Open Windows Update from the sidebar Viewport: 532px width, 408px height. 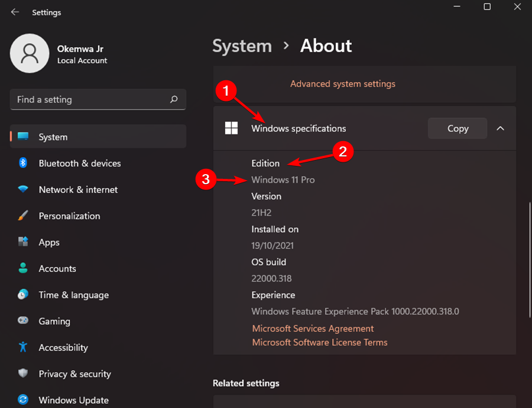point(73,400)
